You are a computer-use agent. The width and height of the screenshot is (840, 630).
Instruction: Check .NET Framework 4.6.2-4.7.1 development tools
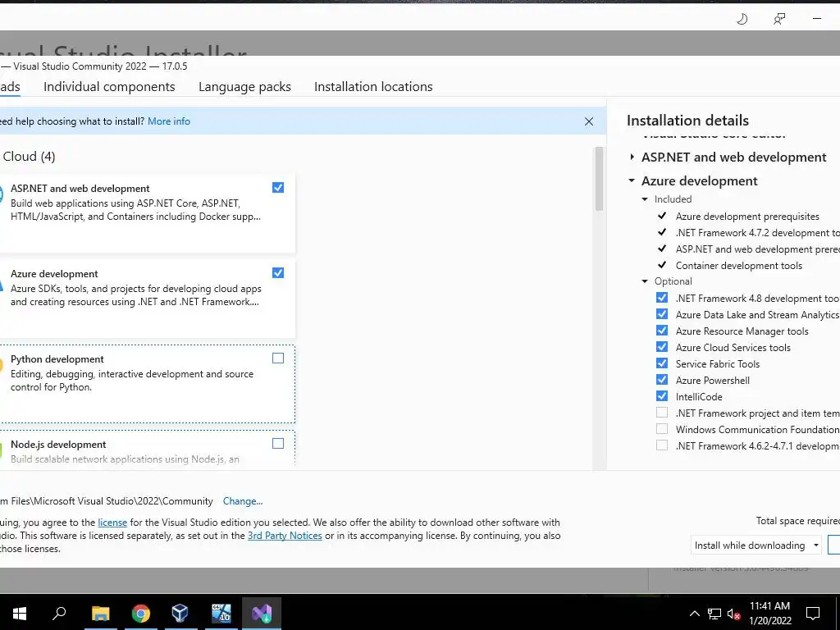click(662, 445)
